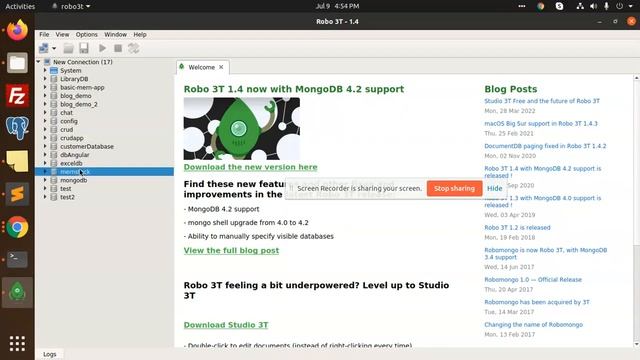Click the New Connection server icon
This screenshot has width=640, height=360.
pyautogui.click(x=47, y=62)
